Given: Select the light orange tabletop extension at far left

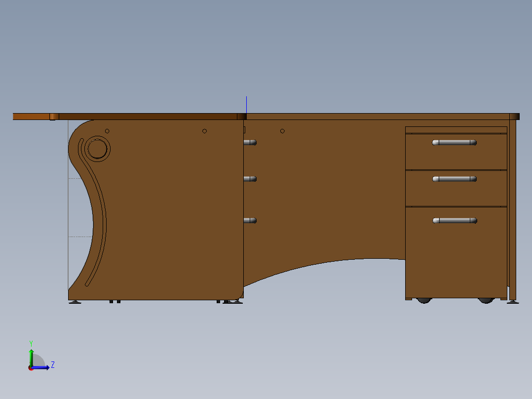Looking at the screenshot, I should point(31,117).
